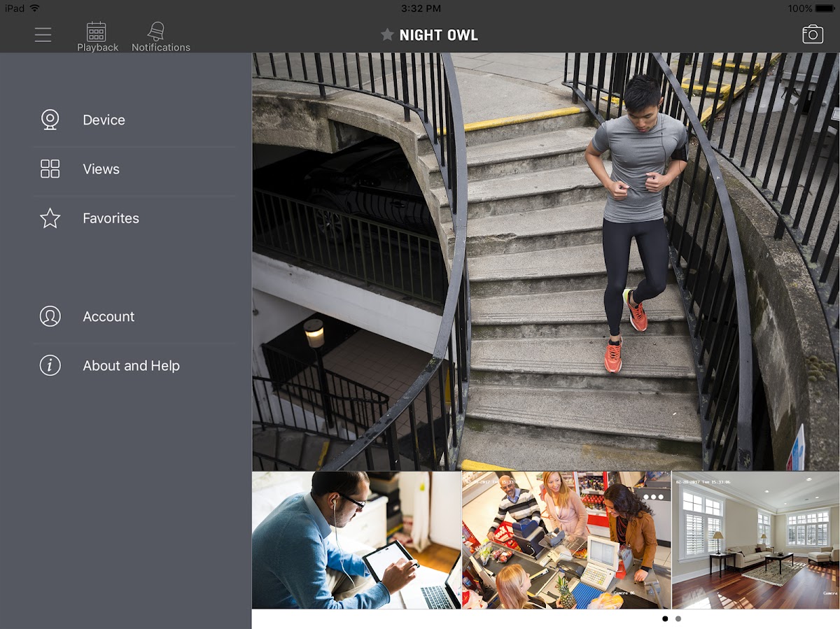This screenshot has width=840, height=629.
Task: Open the Account label in sidebar
Action: [x=108, y=316]
